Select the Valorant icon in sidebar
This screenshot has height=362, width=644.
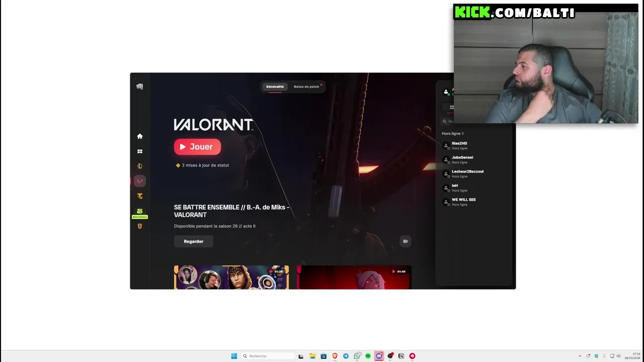coord(140,181)
